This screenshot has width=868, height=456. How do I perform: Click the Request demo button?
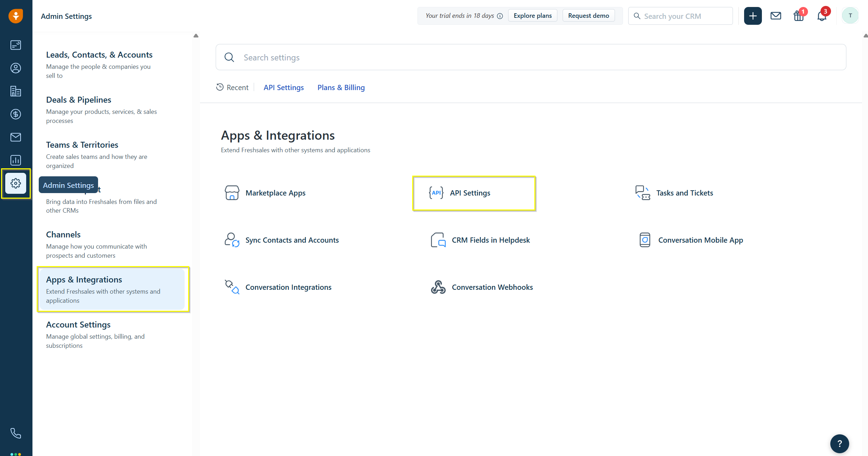[588, 16]
